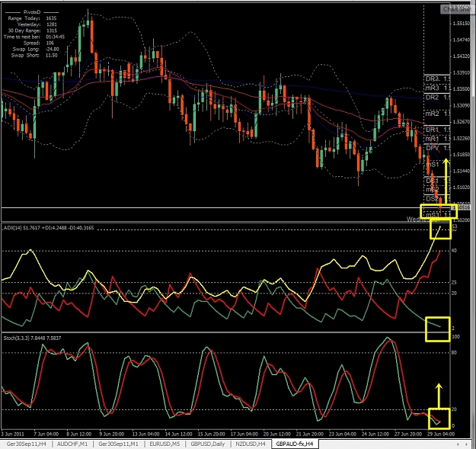Click the Yesterday range value 1281
The width and height of the screenshot is (476, 449).
coord(52,24)
